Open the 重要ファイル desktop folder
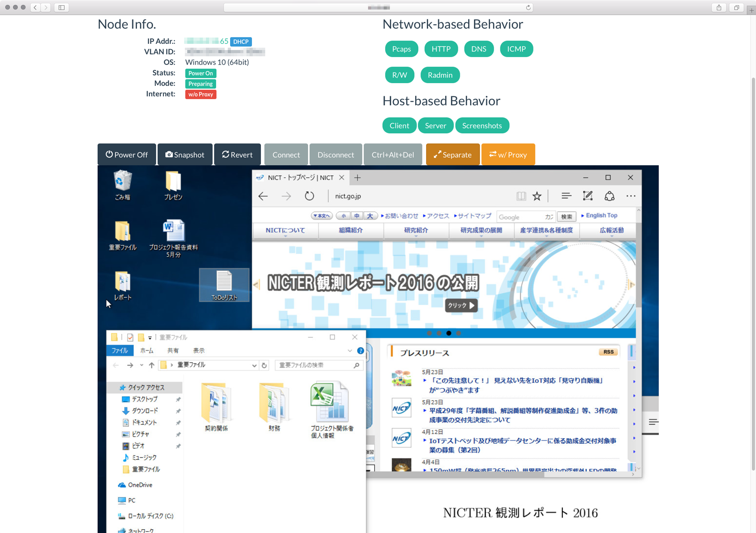 (122, 235)
